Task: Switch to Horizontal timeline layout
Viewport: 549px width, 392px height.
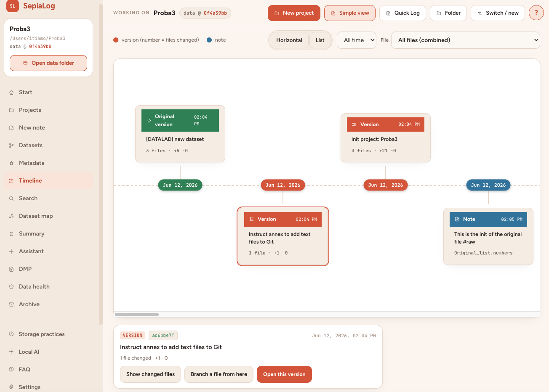Action: [289, 40]
